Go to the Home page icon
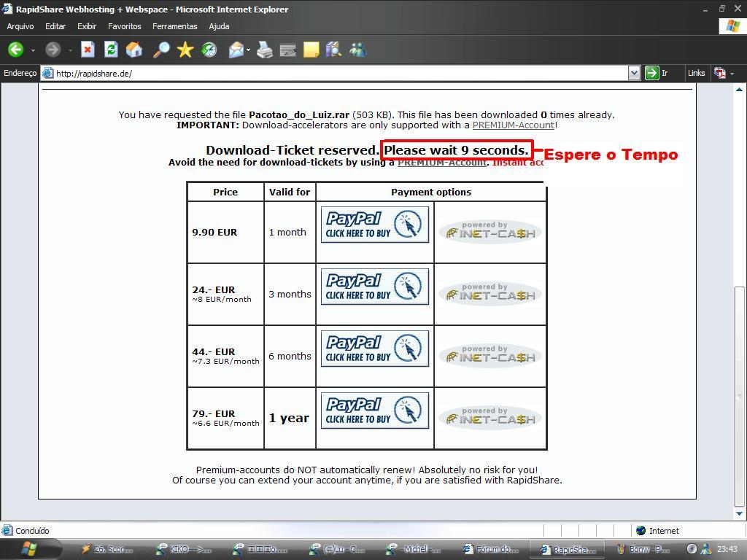This screenshot has height=560, width=747. (134, 50)
